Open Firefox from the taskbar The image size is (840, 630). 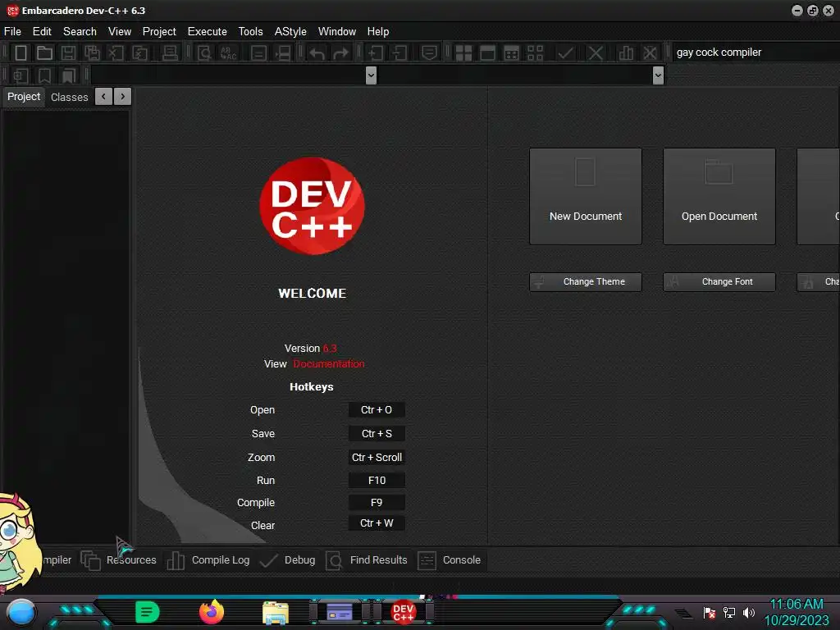coord(212,612)
